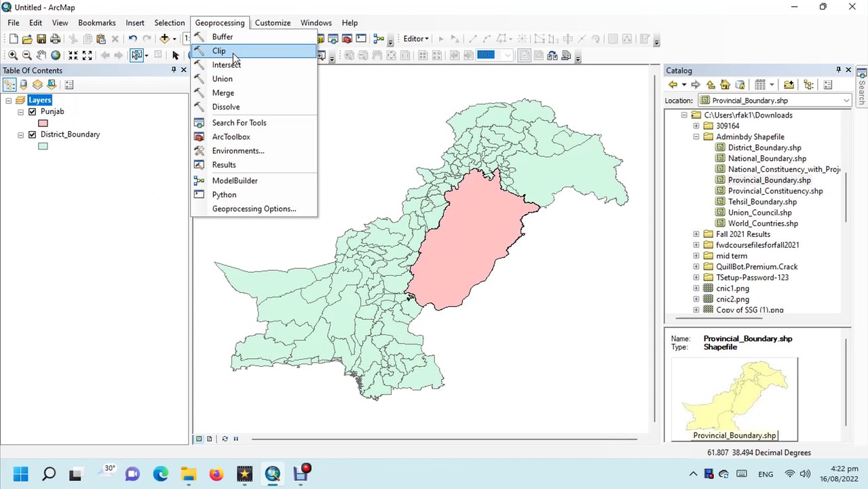Click the Print toolbar icon
The width and height of the screenshot is (868, 489).
click(56, 39)
